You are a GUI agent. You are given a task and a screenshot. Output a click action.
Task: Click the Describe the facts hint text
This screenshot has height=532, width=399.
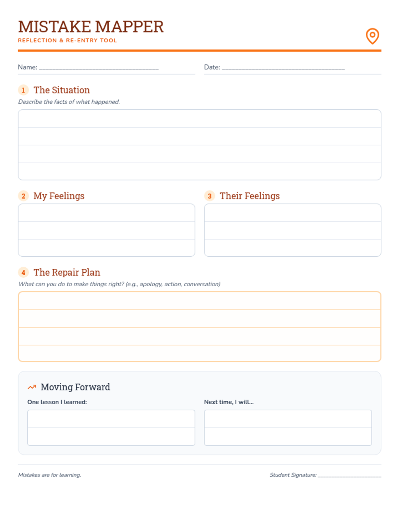click(x=69, y=102)
